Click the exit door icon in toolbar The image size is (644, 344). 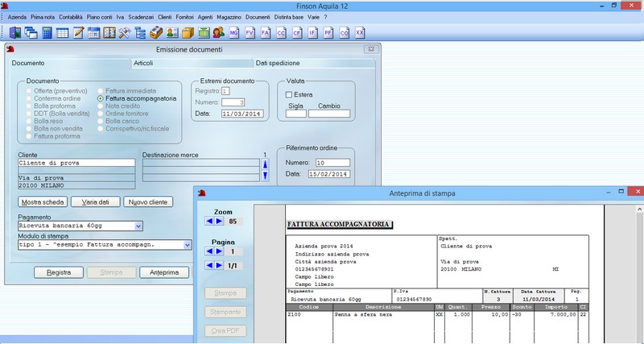tap(15, 33)
